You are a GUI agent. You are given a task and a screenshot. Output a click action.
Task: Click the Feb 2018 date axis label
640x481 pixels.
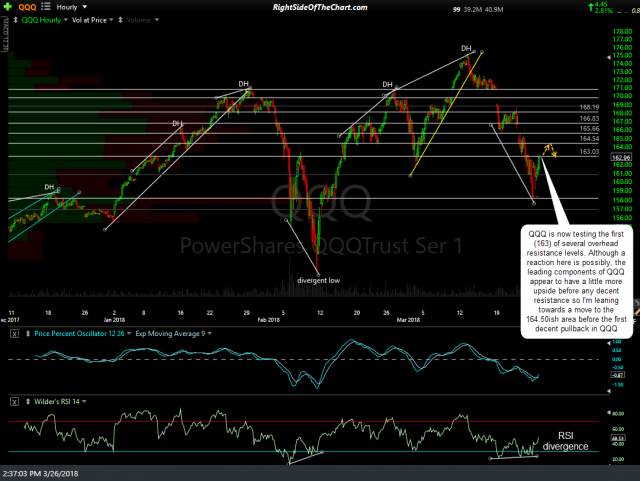(269, 320)
